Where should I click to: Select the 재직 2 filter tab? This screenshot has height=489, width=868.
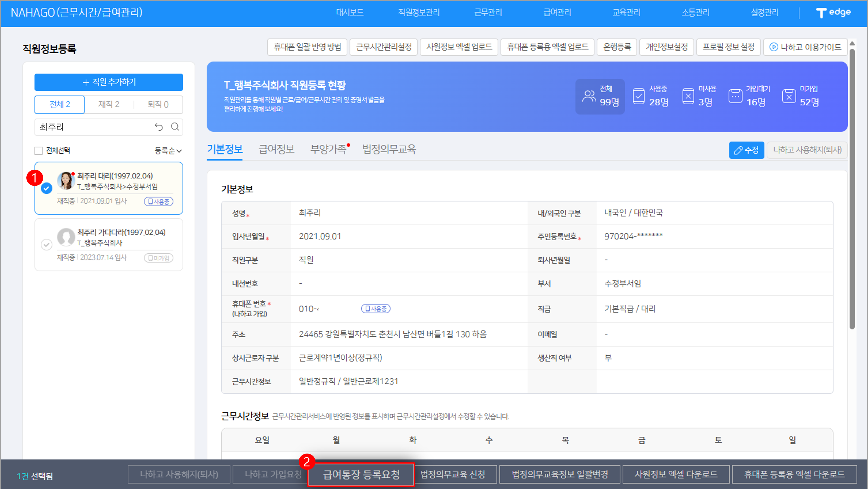pyautogui.click(x=109, y=105)
